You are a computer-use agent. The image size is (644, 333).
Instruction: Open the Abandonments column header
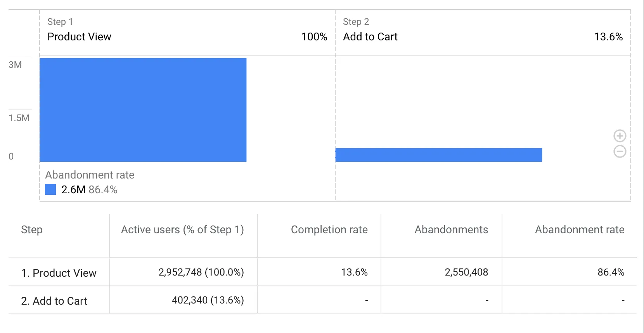[x=451, y=230]
